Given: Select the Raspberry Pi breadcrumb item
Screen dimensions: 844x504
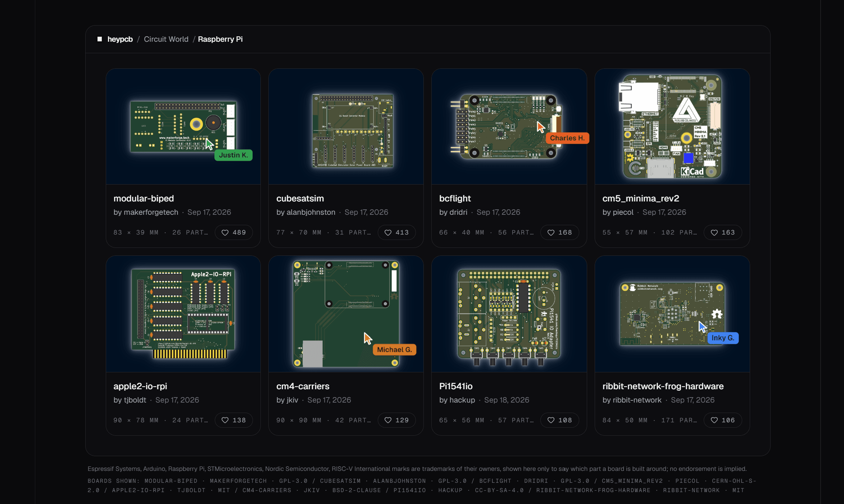Looking at the screenshot, I should [x=220, y=39].
